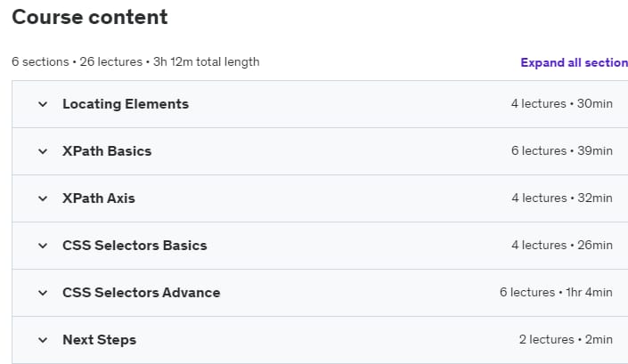Image resolution: width=628 pixels, height=364 pixels.
Task: Open CSS Selectors Advance section heading
Action: pyautogui.click(x=142, y=293)
